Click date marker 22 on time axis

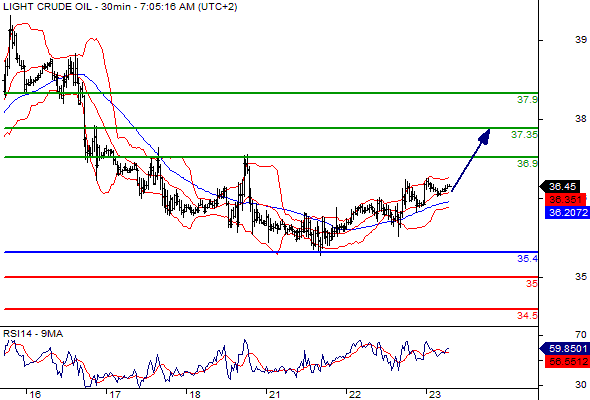pos(354,395)
